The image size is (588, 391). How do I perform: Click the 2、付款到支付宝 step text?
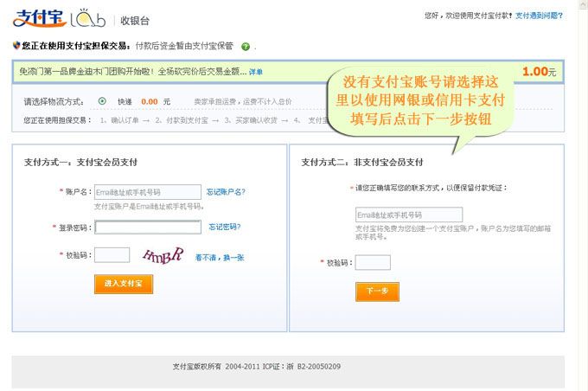click(182, 120)
